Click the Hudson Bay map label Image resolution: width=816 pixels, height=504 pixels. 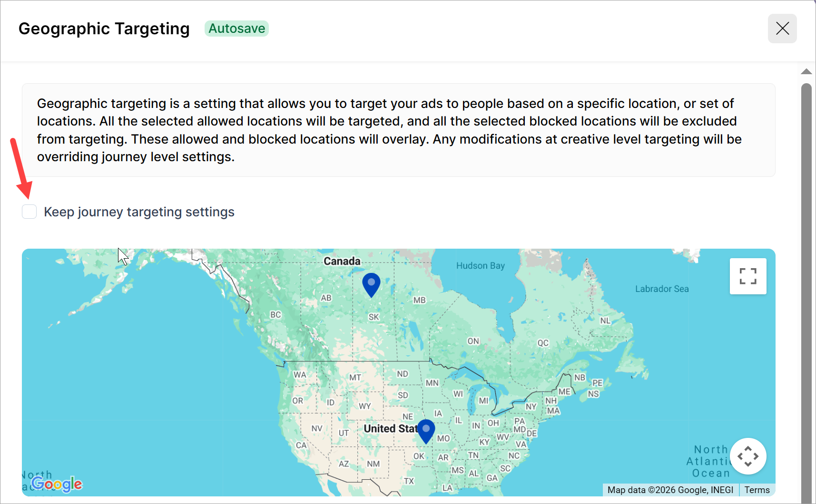(480, 266)
